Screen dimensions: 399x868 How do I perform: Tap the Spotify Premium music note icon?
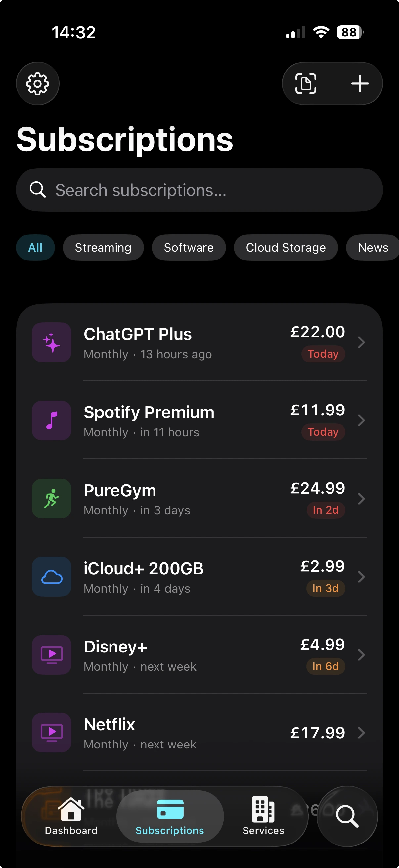(x=52, y=420)
